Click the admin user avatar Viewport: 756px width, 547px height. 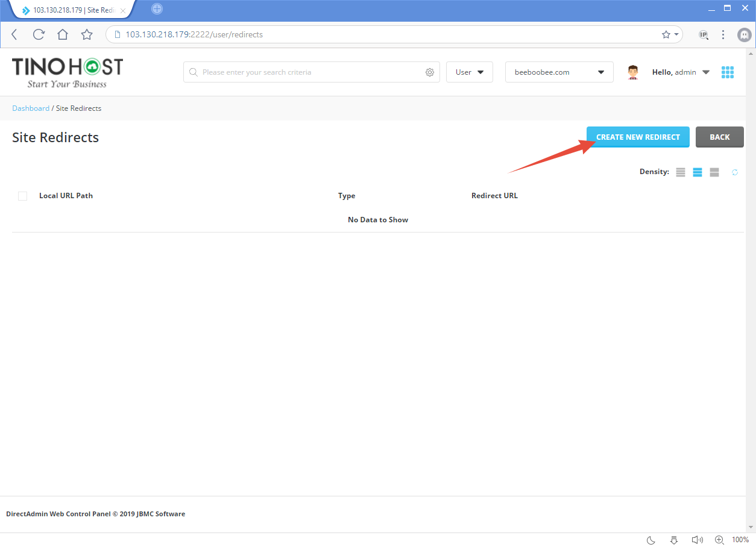[633, 72]
